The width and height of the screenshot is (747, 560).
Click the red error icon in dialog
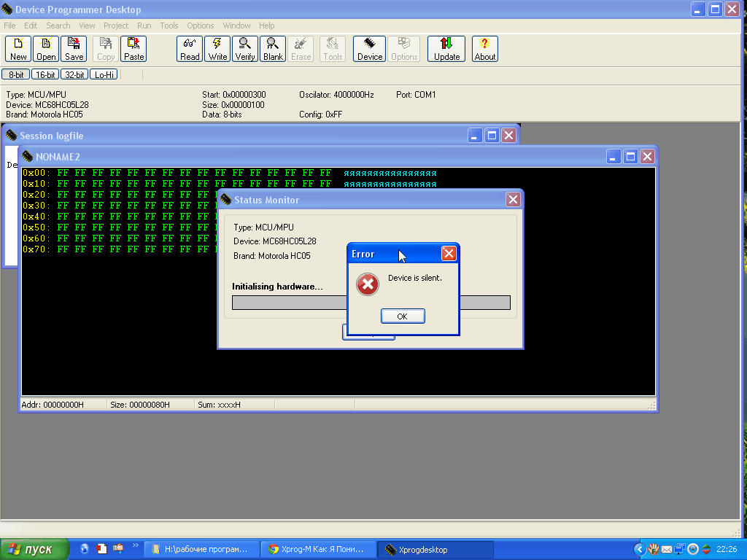tap(368, 284)
